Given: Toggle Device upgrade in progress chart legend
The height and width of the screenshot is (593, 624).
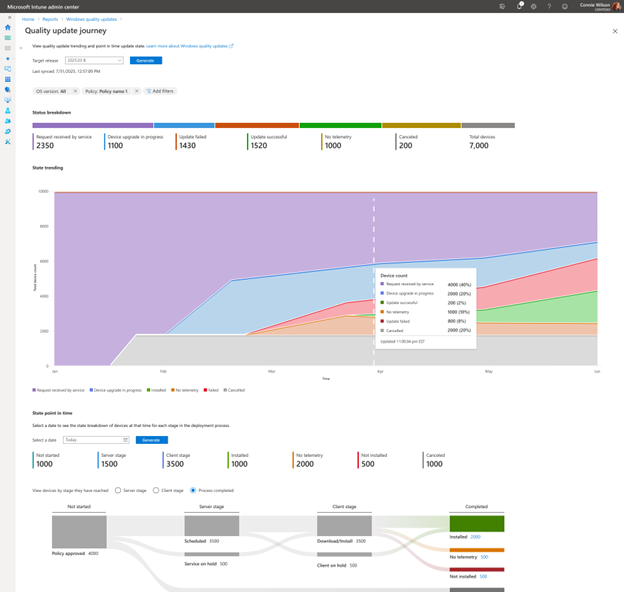Looking at the screenshot, I should [116, 390].
